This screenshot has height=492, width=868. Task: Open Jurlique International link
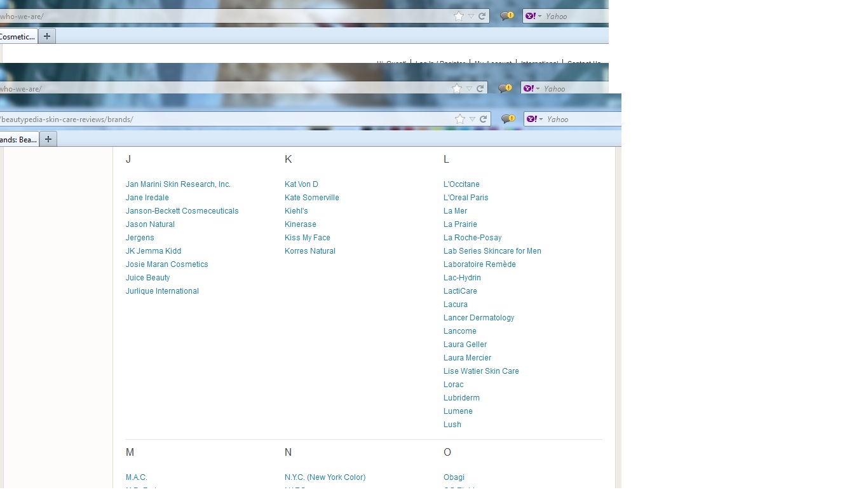point(162,291)
